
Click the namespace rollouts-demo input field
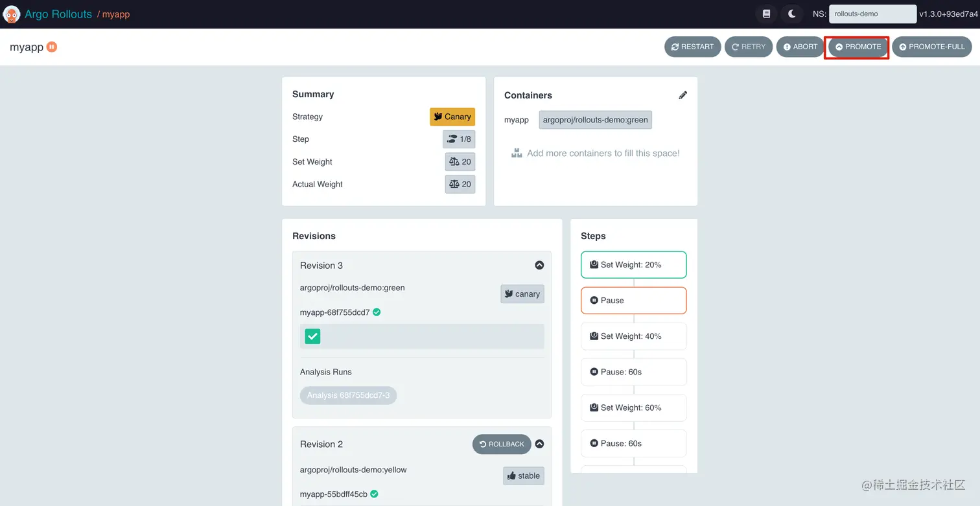tap(872, 14)
